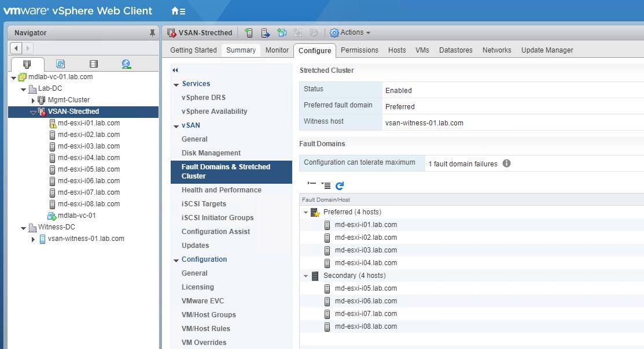Switch to Storage navigator view

point(94,64)
